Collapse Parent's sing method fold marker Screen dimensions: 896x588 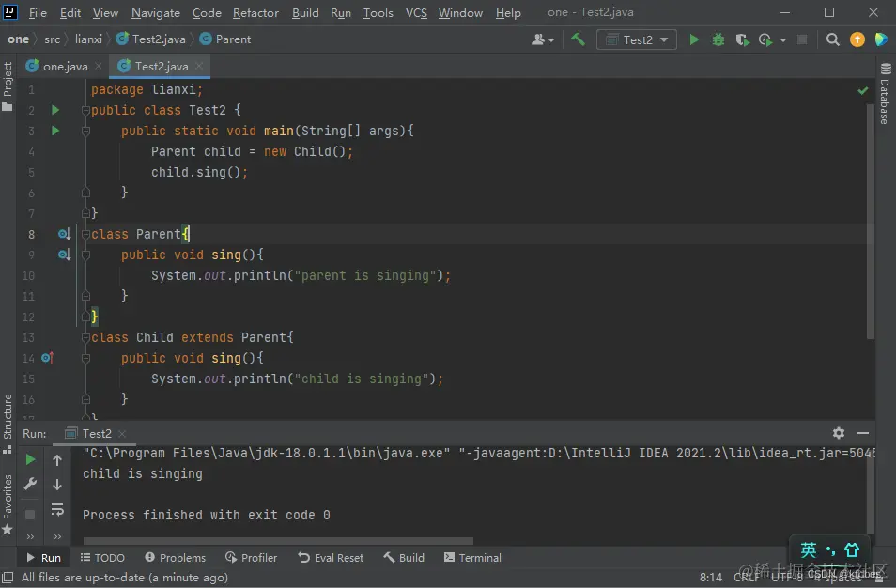point(85,255)
